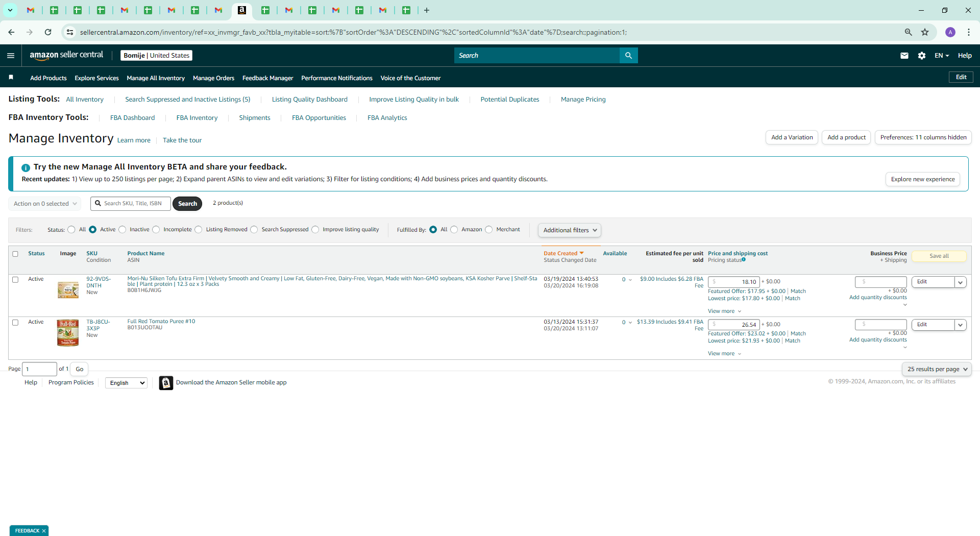Open Chrome three-dot menu
Screen dimensions: 980x536
coord(969,32)
